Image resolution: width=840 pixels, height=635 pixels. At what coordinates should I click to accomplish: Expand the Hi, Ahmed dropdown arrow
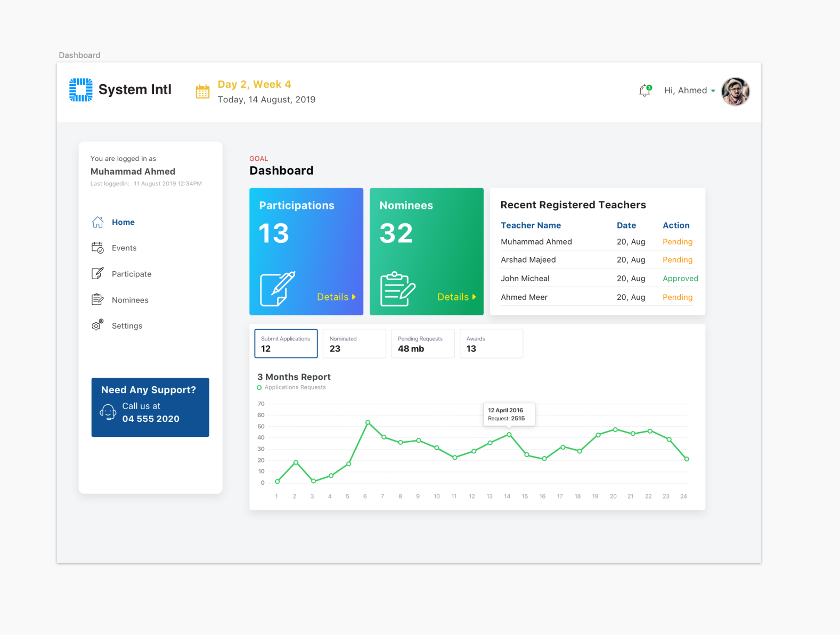point(713,91)
